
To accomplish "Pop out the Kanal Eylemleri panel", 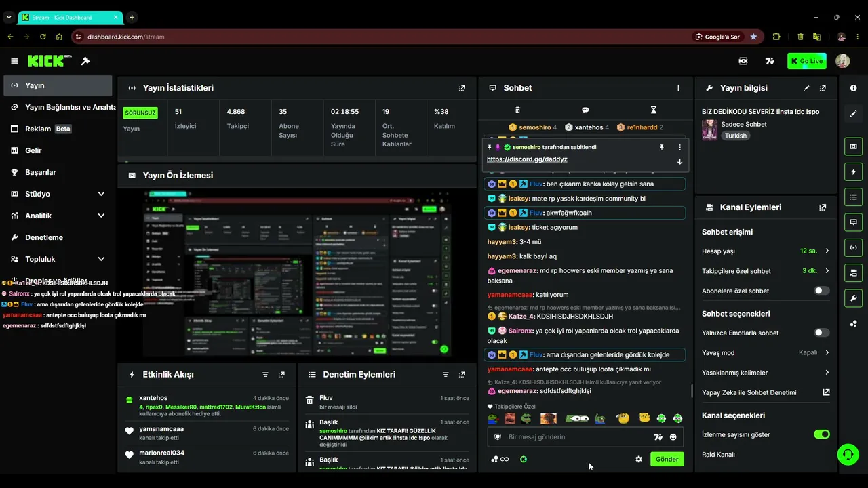I will coord(823,207).
